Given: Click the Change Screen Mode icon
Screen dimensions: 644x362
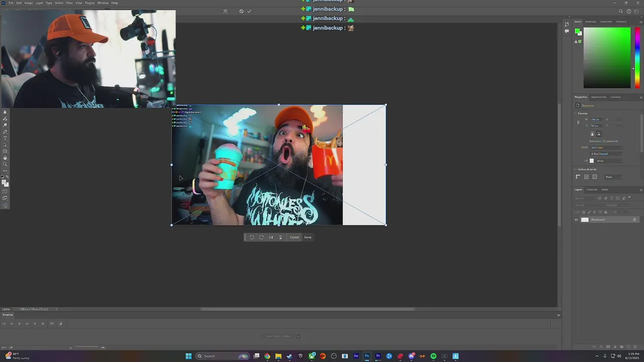Looking at the screenshot, I should pos(5,198).
